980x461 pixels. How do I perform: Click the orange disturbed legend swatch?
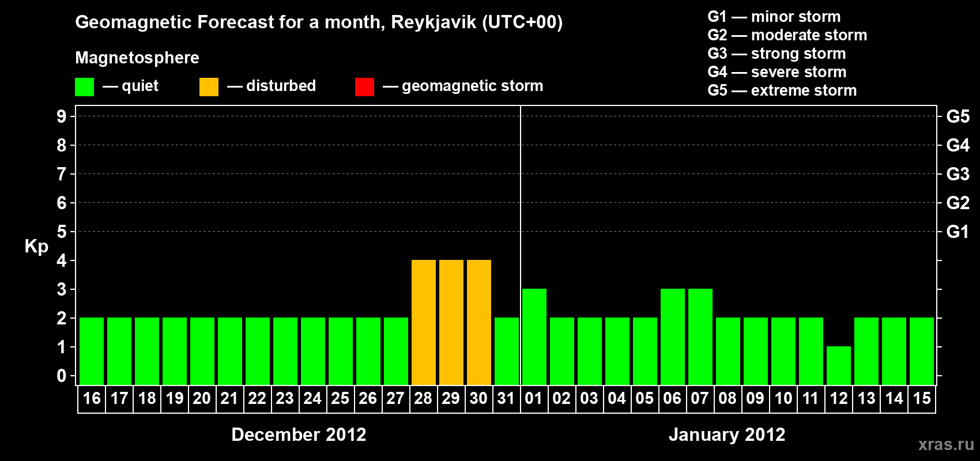[x=209, y=87]
